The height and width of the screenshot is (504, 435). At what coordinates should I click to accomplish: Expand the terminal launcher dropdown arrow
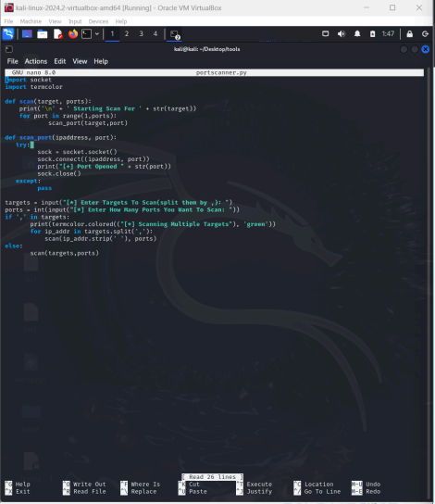coord(96,33)
